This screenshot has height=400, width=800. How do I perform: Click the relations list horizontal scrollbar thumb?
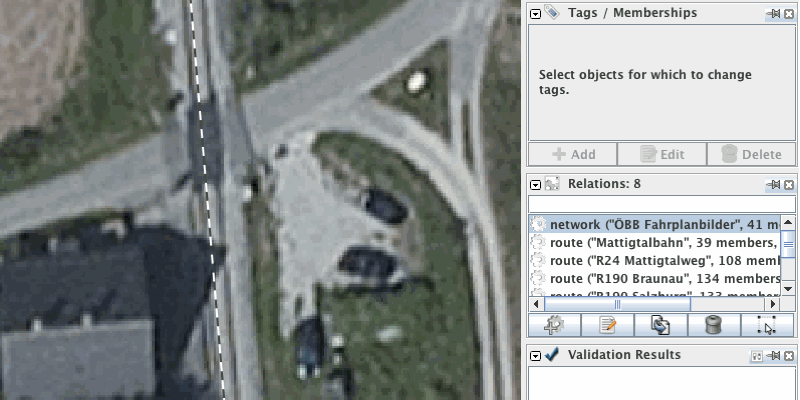[617, 304]
